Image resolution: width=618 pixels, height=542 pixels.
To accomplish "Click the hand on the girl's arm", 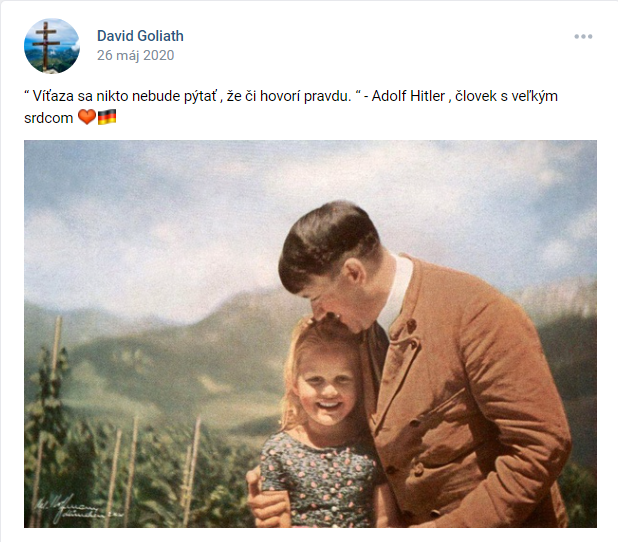I will [x=267, y=501].
